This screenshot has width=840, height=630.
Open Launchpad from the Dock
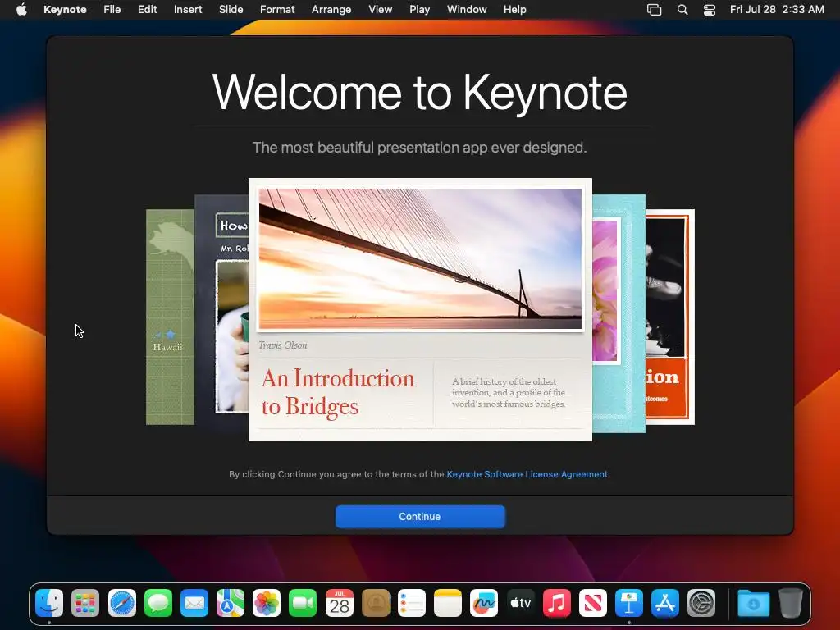coord(85,603)
